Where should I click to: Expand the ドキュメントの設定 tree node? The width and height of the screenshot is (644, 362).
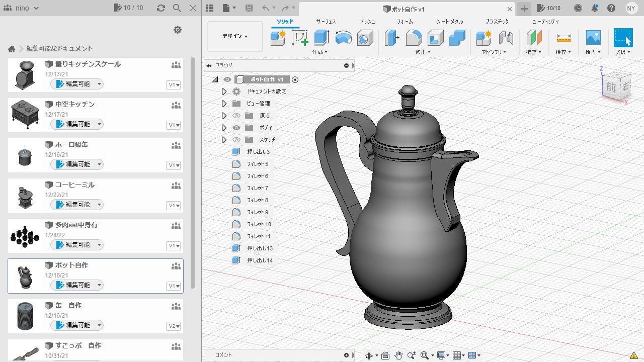coord(224,92)
